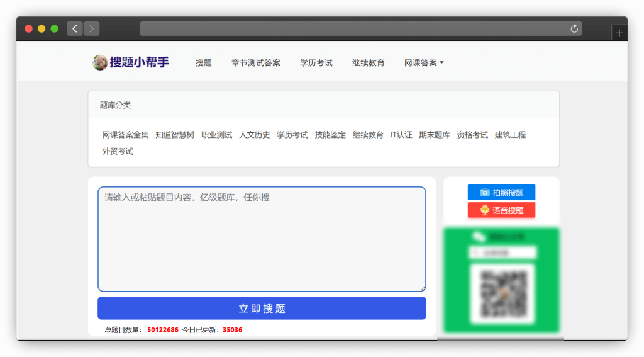Screen dimensions: 644x357
Task: Open the 知道智慧树 category
Action: pos(175,135)
